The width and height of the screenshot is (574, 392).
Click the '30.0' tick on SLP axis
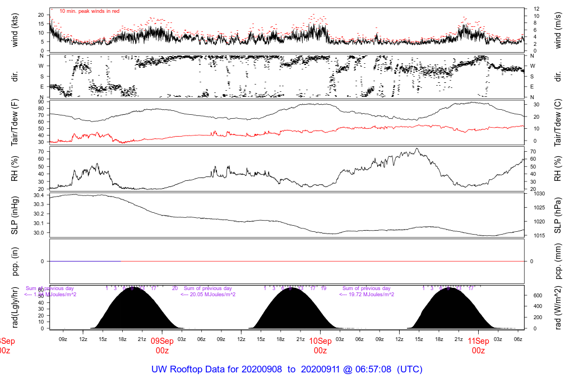coord(39,232)
